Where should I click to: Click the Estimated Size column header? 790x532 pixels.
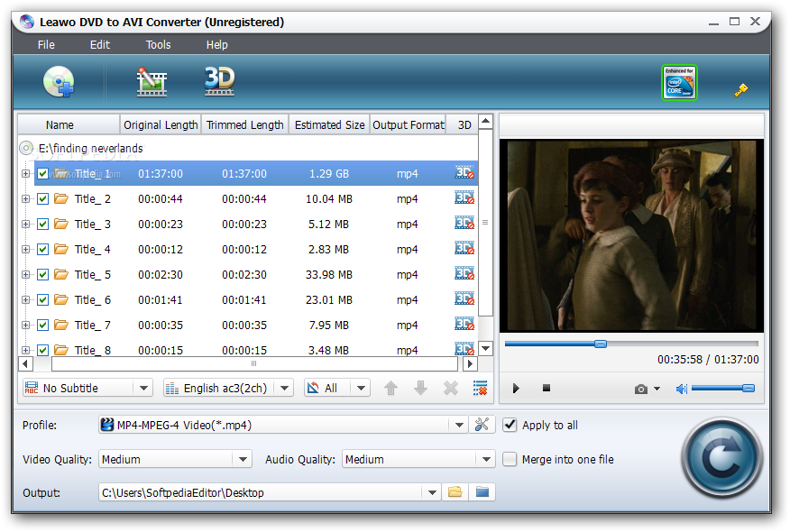point(329,124)
